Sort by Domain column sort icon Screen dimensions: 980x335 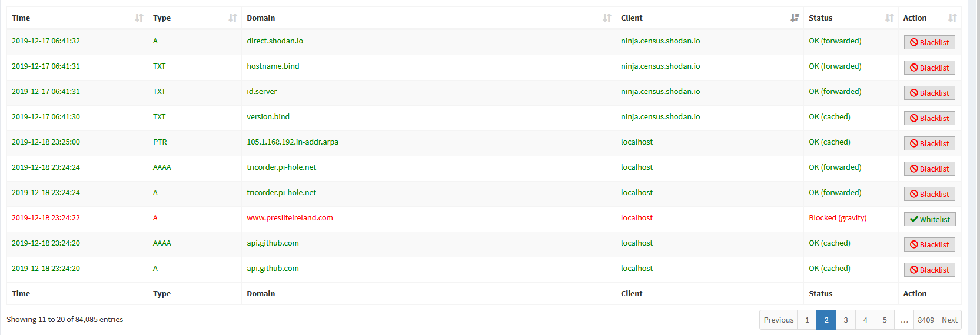pyautogui.click(x=607, y=18)
